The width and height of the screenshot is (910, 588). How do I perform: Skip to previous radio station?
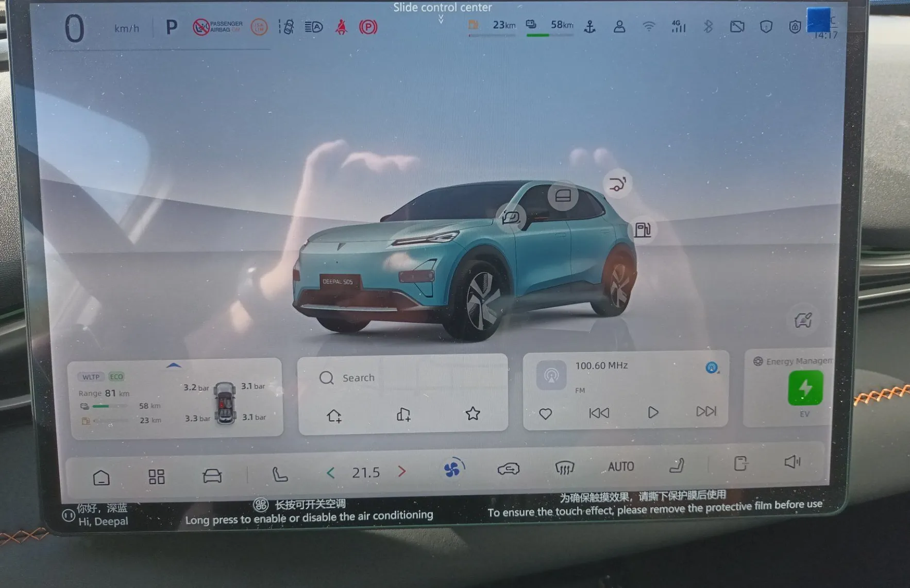click(599, 413)
